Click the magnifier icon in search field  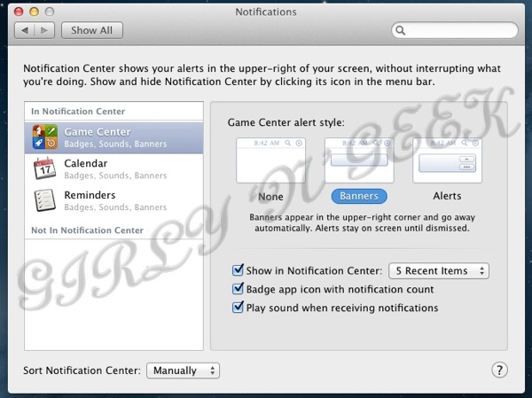coord(401,30)
